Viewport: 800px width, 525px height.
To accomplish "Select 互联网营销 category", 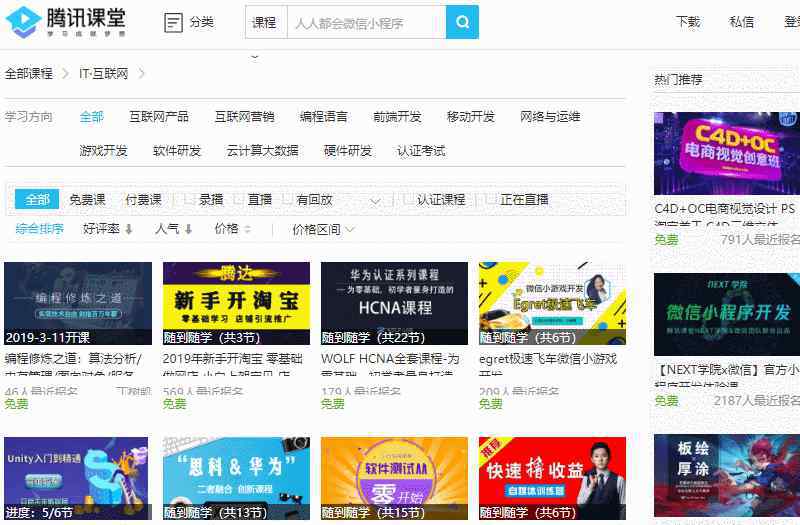I will pos(244,117).
